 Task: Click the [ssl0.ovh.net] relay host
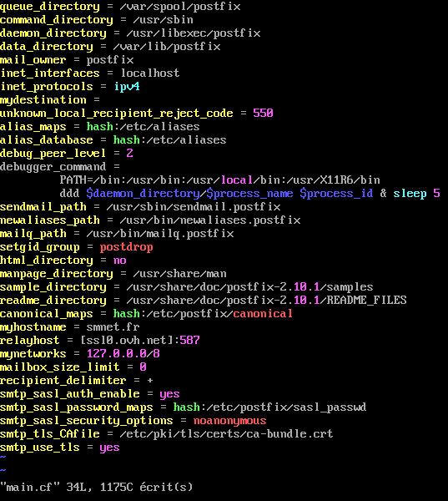tap(127, 341)
